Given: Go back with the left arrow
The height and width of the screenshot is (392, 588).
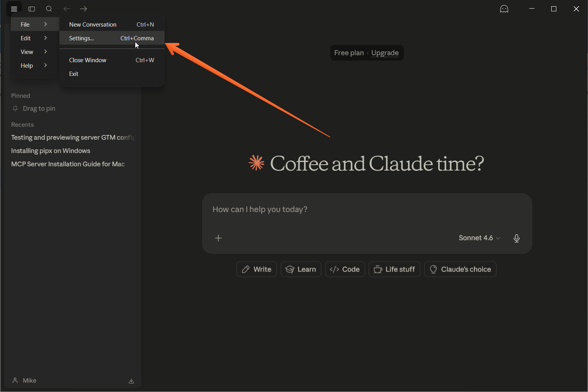Looking at the screenshot, I should [x=67, y=9].
